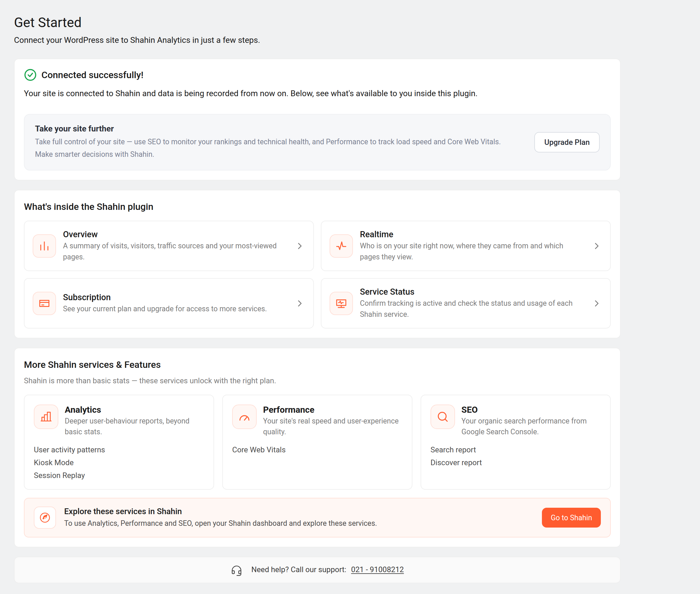Screen dimensions: 700x594
Task: Open Realtime via its chevron arrow
Action: point(596,246)
